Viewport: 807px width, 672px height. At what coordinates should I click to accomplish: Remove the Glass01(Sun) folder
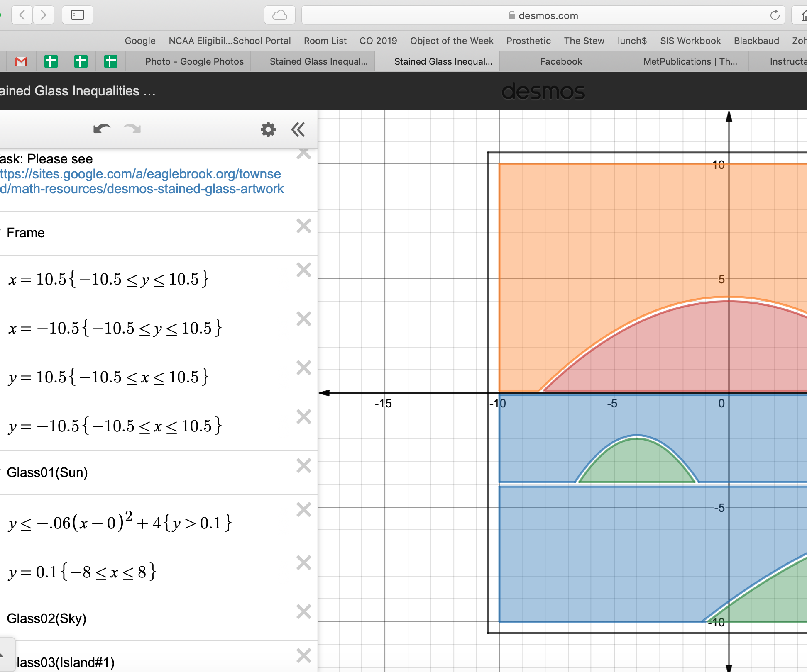tap(304, 466)
